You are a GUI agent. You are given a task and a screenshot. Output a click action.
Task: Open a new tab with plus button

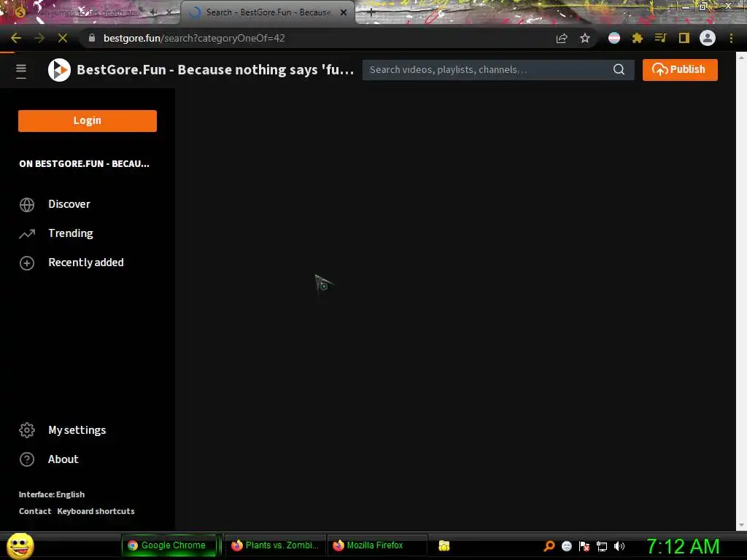[371, 12]
